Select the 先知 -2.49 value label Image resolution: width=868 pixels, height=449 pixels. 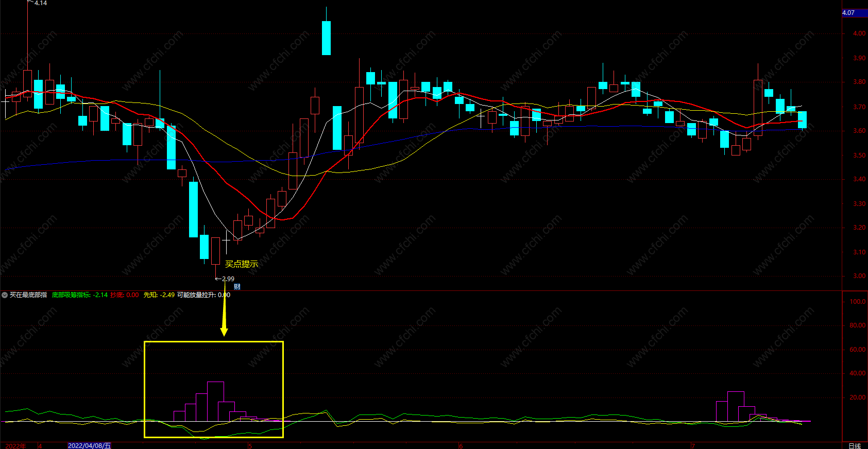pos(159,295)
